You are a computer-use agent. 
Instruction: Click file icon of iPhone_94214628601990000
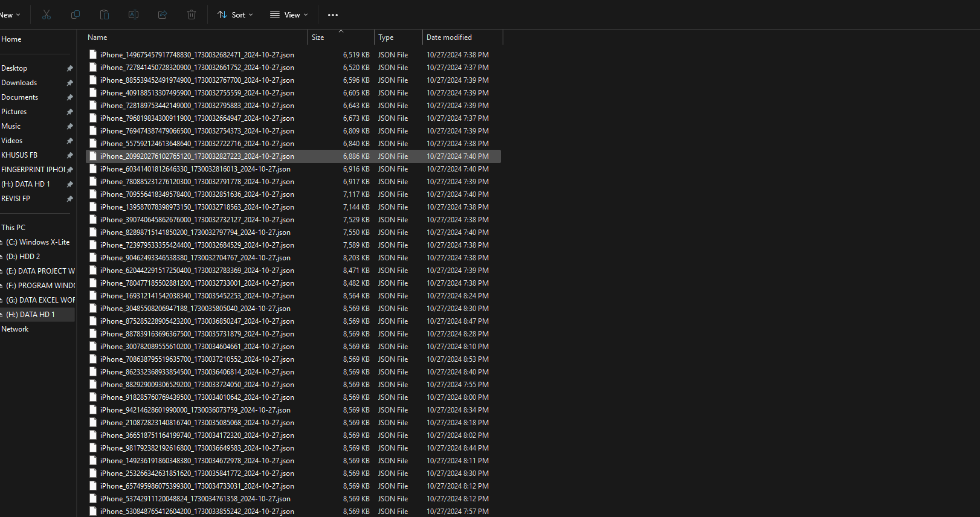click(93, 409)
